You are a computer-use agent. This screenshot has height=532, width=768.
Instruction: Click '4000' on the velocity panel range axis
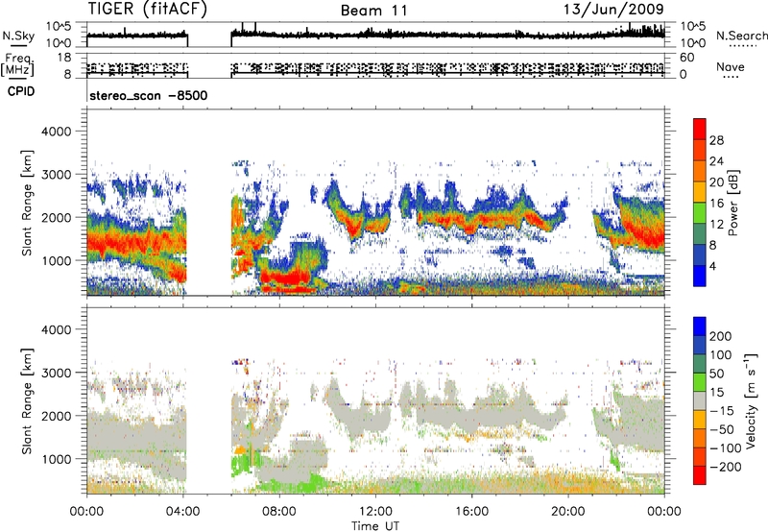pos(56,329)
